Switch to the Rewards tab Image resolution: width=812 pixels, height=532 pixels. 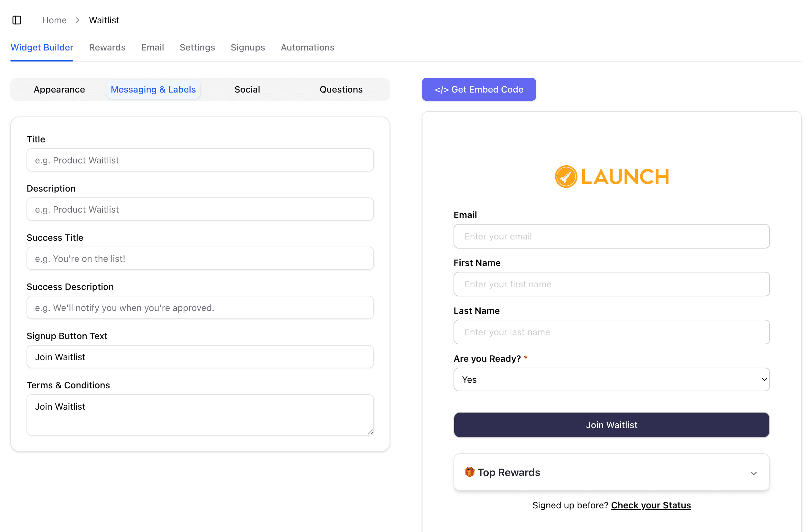107,47
